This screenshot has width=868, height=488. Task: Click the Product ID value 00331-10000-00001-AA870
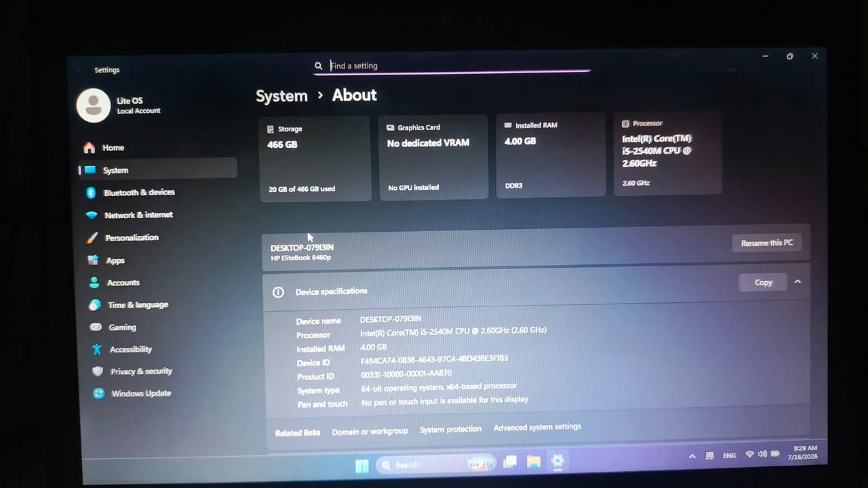point(406,373)
